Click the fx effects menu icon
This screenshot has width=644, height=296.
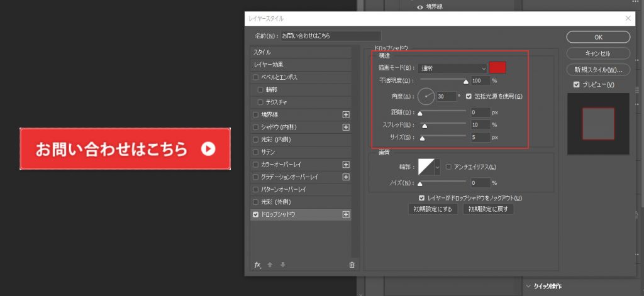257,265
